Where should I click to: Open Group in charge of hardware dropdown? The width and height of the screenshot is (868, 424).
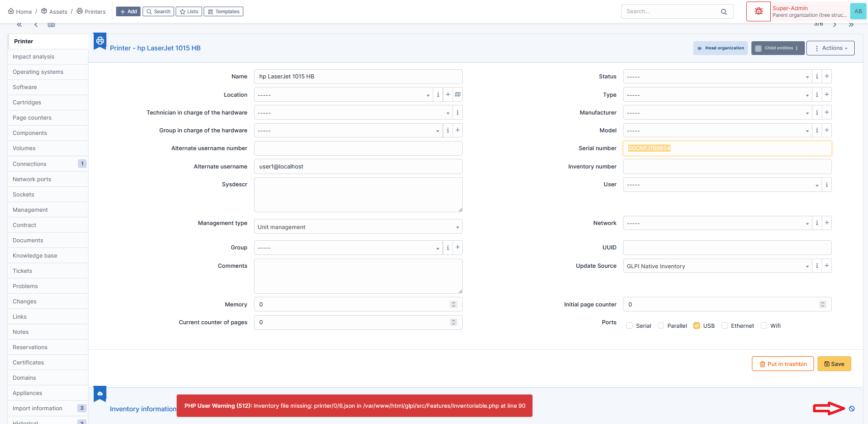point(348,130)
